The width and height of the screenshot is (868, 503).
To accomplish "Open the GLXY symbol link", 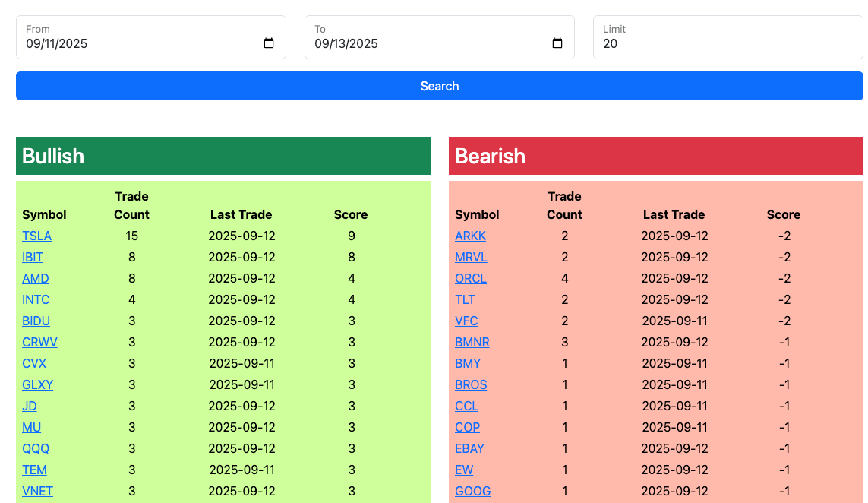I will [38, 385].
